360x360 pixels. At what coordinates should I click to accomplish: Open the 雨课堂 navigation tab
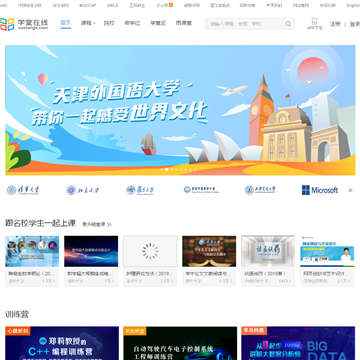pos(184,23)
